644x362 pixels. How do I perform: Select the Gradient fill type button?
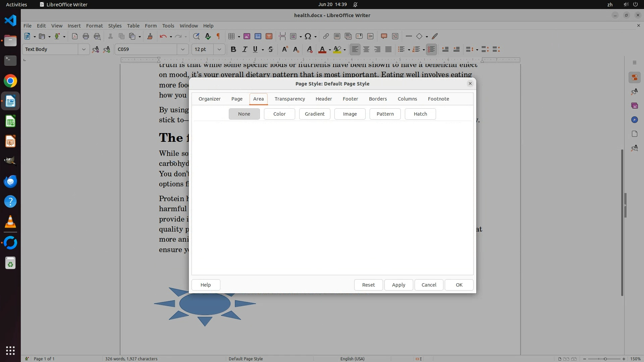point(314,114)
